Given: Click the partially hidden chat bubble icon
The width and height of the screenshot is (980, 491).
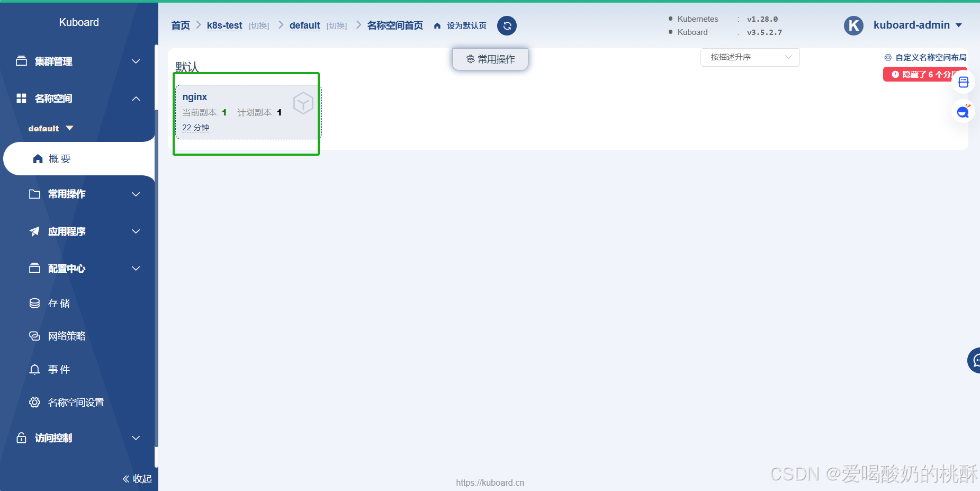Looking at the screenshot, I should pyautogui.click(x=974, y=360).
